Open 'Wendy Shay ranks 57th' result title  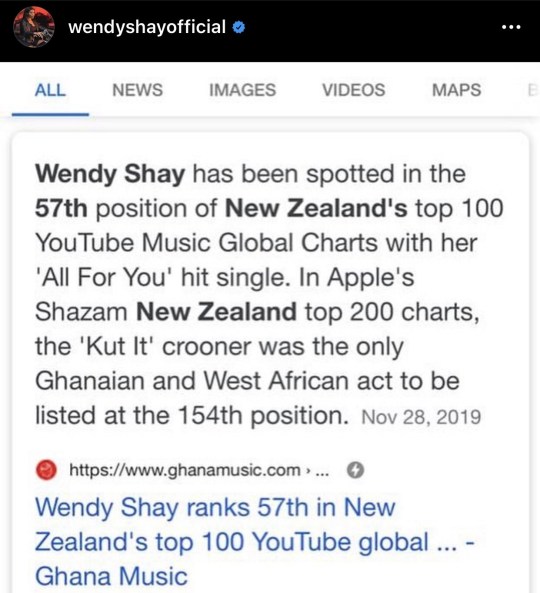click(254, 542)
